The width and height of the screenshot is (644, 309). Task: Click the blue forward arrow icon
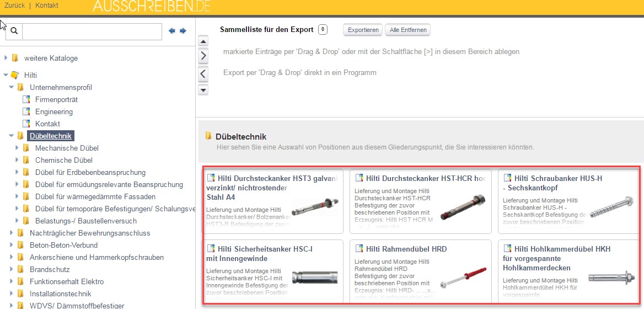[x=183, y=31]
